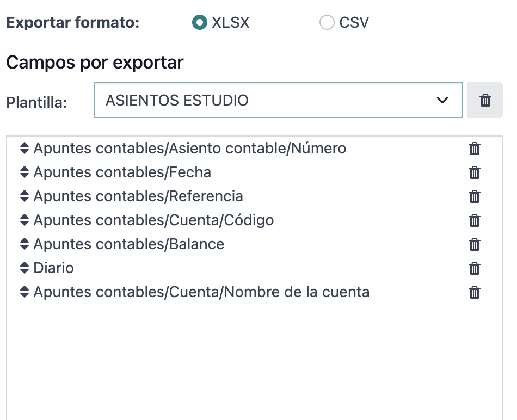The height and width of the screenshot is (420, 517).
Task: Grab sort handle for Asiento contable/Número
Action: click(24, 148)
